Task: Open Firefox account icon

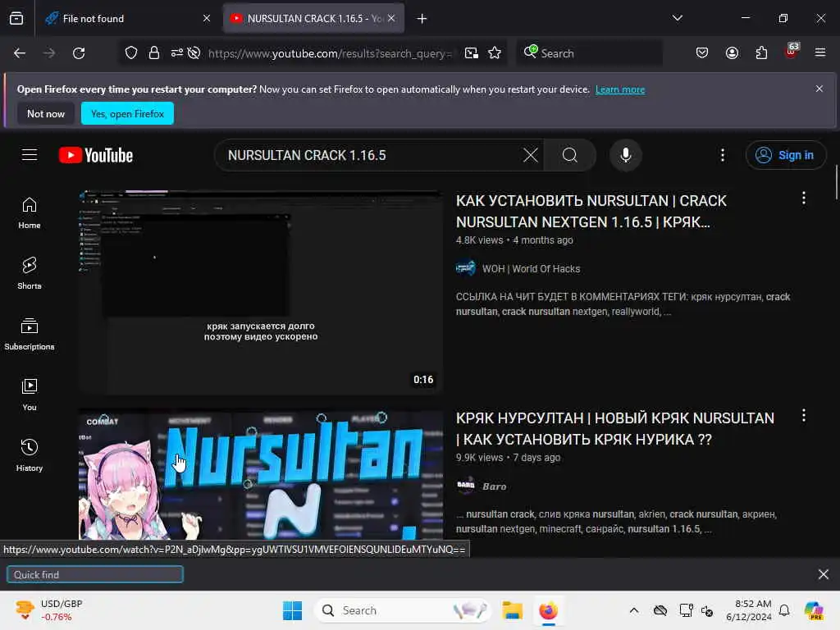Action: [x=732, y=53]
